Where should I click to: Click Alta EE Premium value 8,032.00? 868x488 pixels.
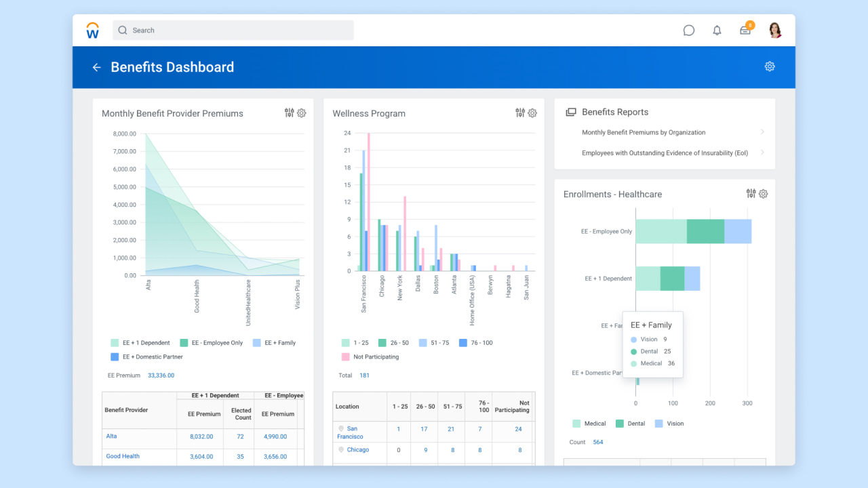[201, 437]
